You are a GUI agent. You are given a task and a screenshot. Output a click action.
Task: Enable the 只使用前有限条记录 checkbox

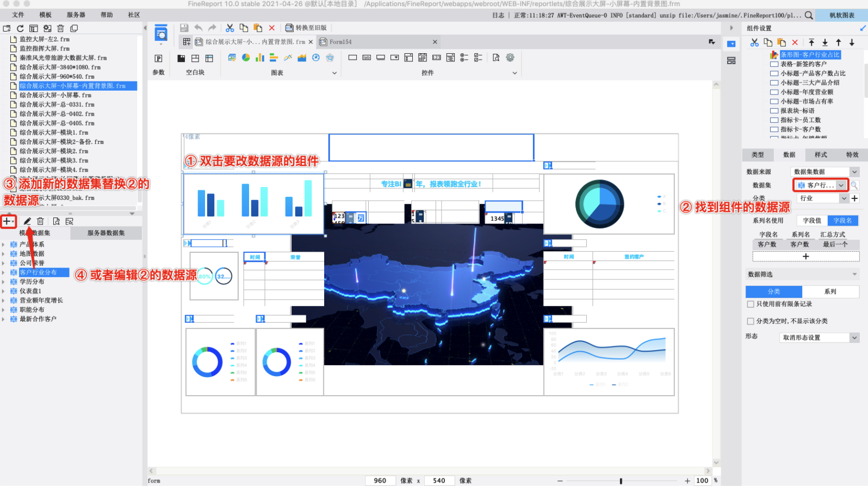(751, 304)
